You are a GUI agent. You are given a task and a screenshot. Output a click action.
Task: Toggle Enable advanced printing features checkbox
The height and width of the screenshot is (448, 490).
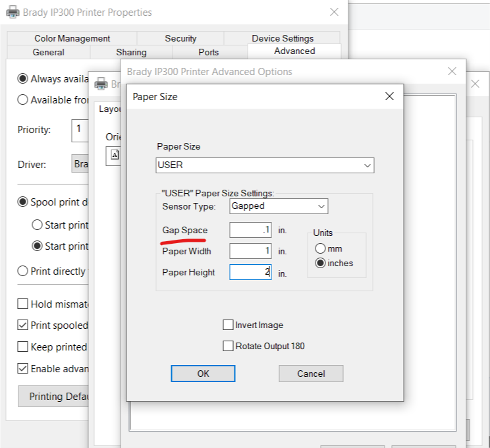tap(22, 368)
